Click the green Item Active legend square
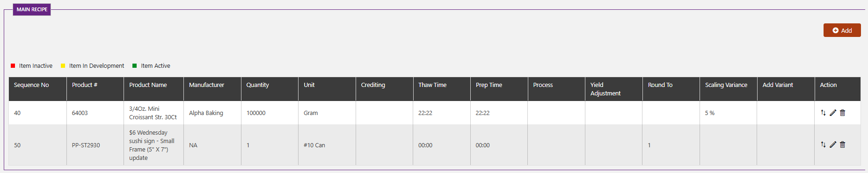868x173 pixels. point(135,66)
